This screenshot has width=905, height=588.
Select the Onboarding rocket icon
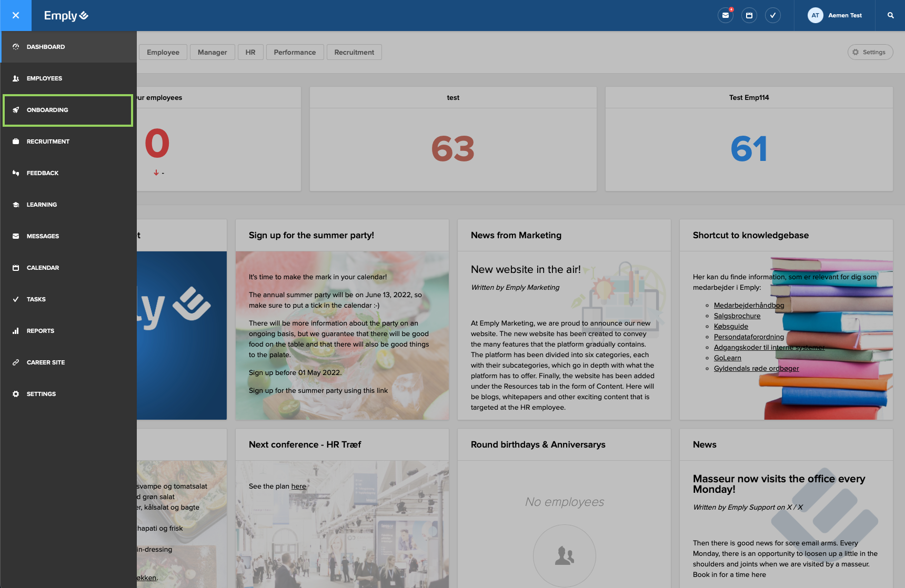click(x=16, y=110)
